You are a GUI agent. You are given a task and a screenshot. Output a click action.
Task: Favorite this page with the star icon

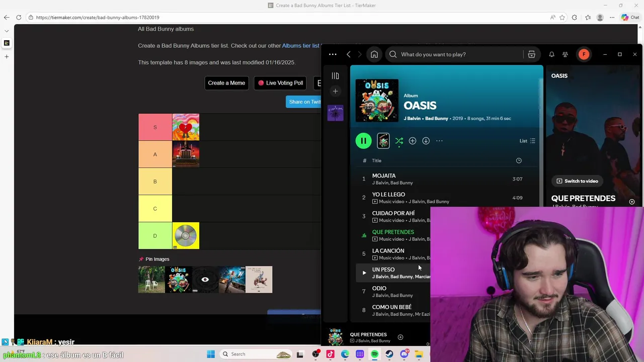coord(562,18)
